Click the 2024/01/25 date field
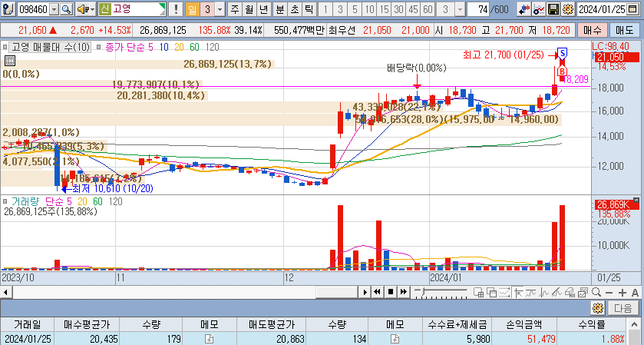Viewport: 644px width, 345px height. click(x=602, y=9)
